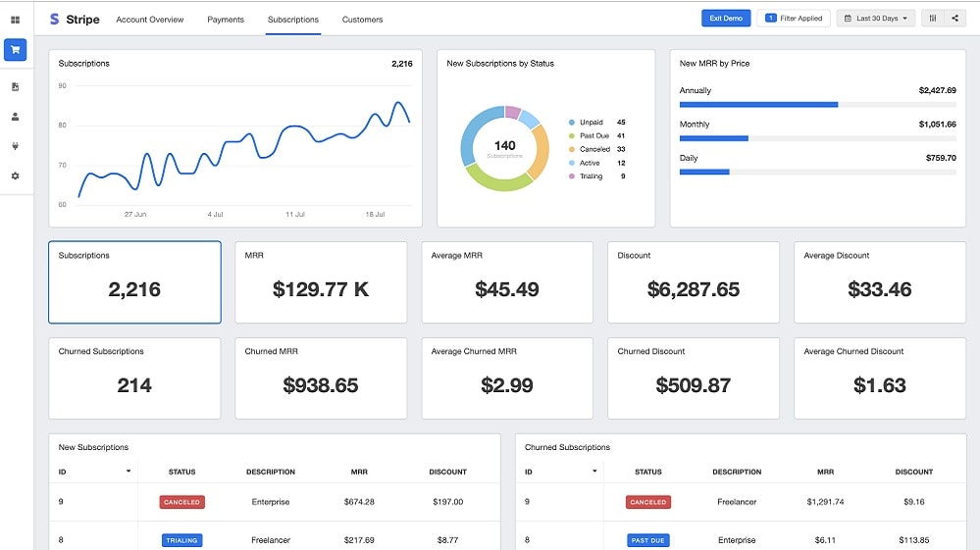Image resolution: width=980 pixels, height=550 pixels.
Task: Open the Filter Applied button
Action: [x=794, y=18]
